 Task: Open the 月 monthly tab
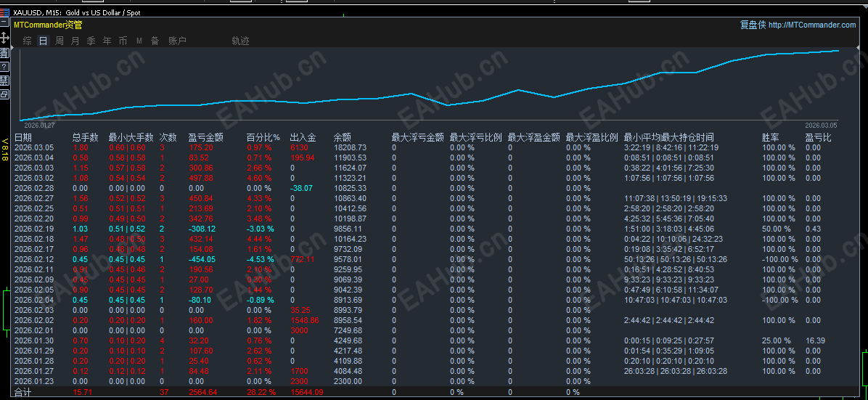click(75, 41)
